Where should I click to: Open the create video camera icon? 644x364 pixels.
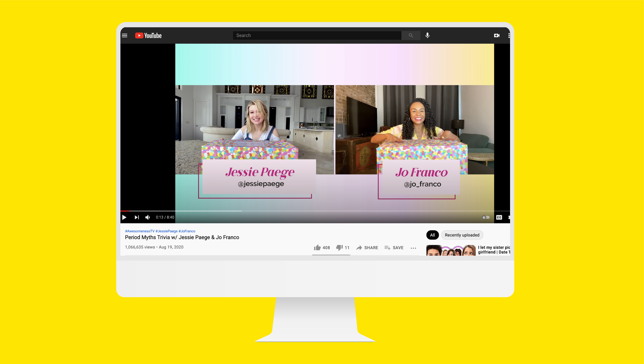tap(497, 36)
